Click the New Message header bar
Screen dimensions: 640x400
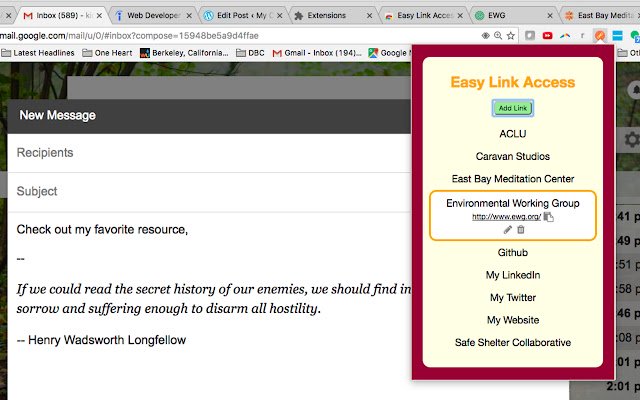pos(209,116)
